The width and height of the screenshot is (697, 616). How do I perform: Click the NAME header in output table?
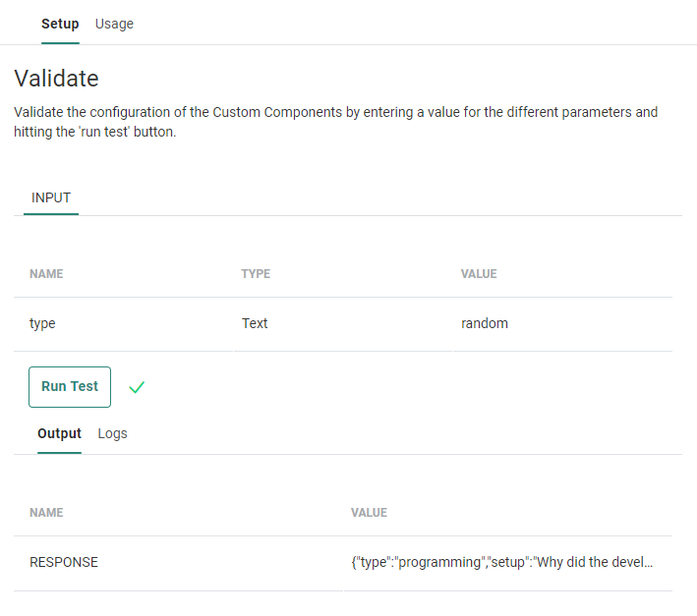pyautogui.click(x=46, y=513)
